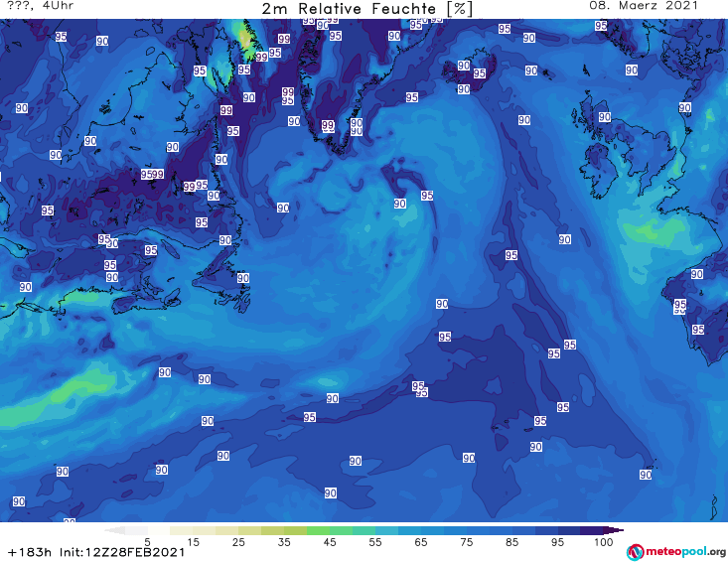Click the date "08. Maerz 2021"
728x562 pixels.
click(x=644, y=6)
